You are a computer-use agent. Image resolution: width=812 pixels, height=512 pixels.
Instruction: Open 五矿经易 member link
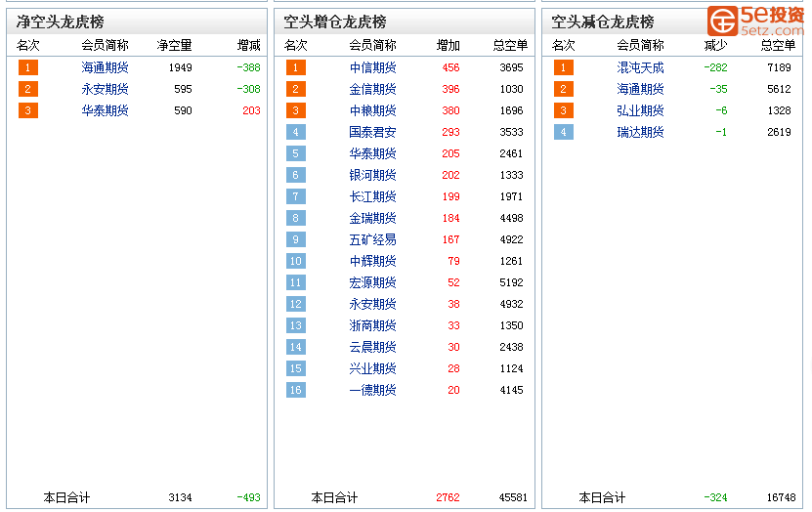tap(372, 239)
